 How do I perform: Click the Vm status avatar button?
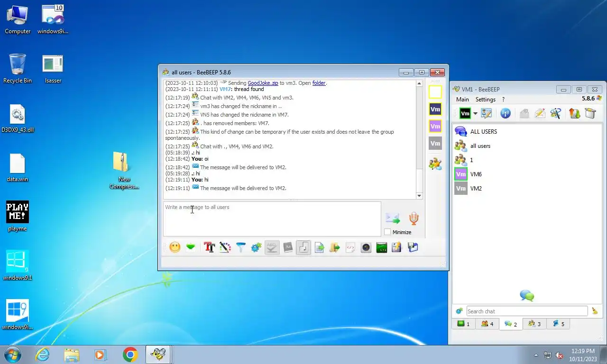click(465, 113)
